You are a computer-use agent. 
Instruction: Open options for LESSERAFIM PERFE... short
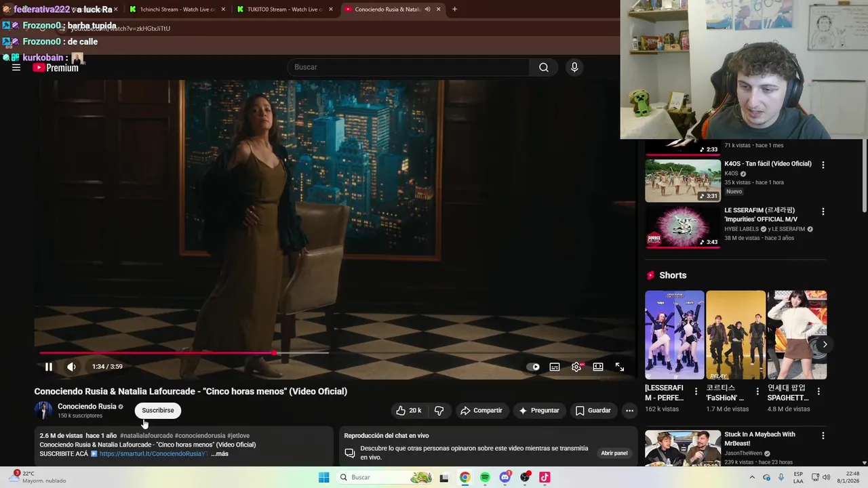pyautogui.click(x=696, y=392)
